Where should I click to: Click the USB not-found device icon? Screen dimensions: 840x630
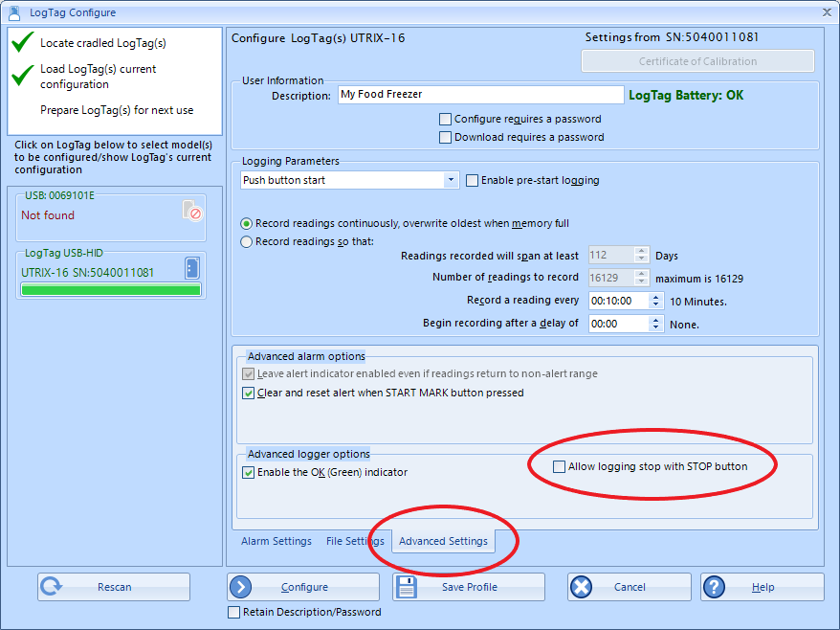[x=191, y=211]
